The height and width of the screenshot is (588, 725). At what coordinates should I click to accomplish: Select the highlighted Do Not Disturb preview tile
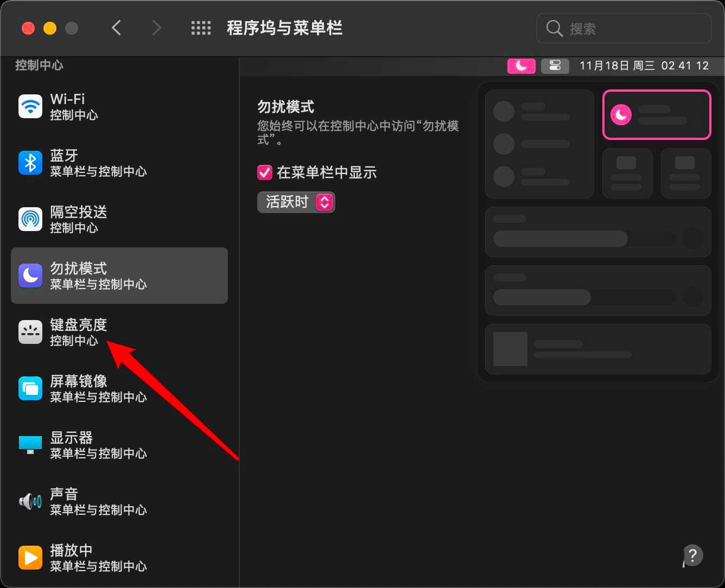(x=656, y=114)
